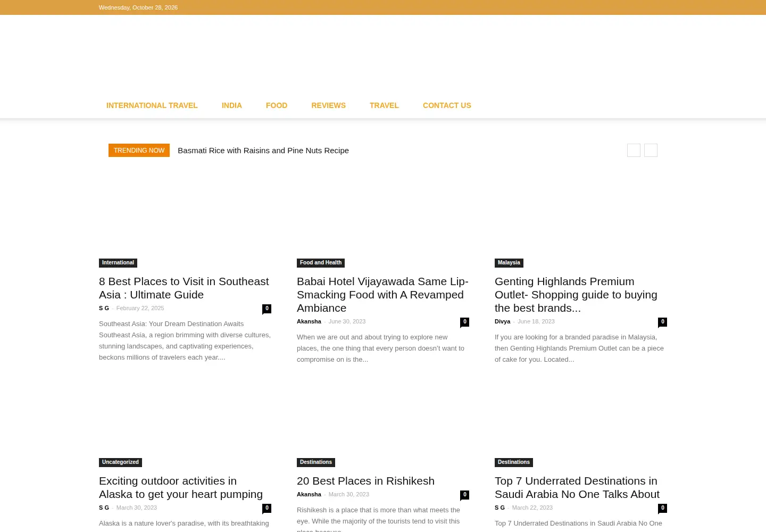Show next trending post arrow
The height and width of the screenshot is (532, 766).
coord(651,151)
